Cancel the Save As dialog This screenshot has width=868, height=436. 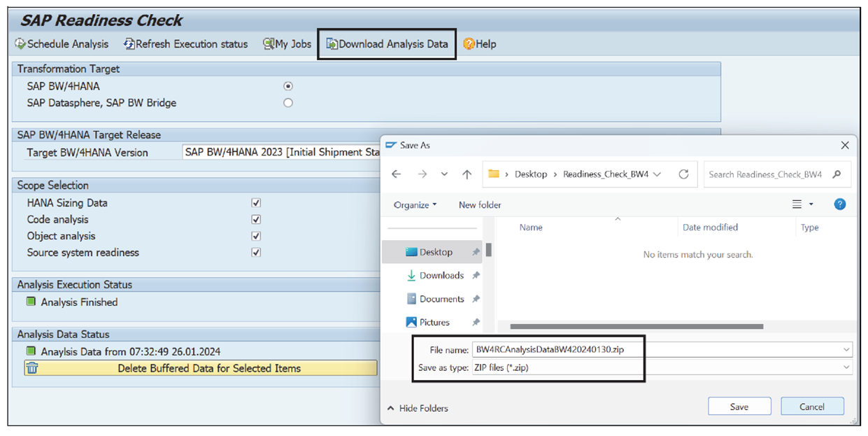tap(812, 406)
